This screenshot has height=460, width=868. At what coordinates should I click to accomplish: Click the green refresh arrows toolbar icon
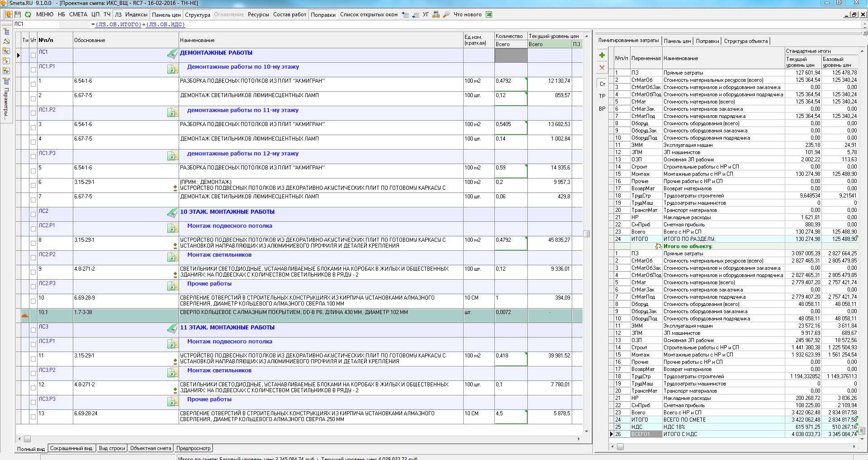click(x=28, y=14)
